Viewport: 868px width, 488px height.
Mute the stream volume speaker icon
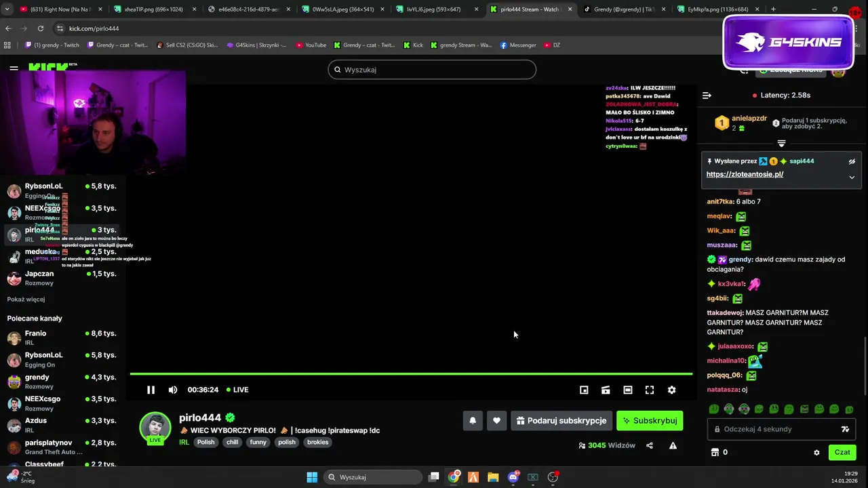click(x=173, y=390)
